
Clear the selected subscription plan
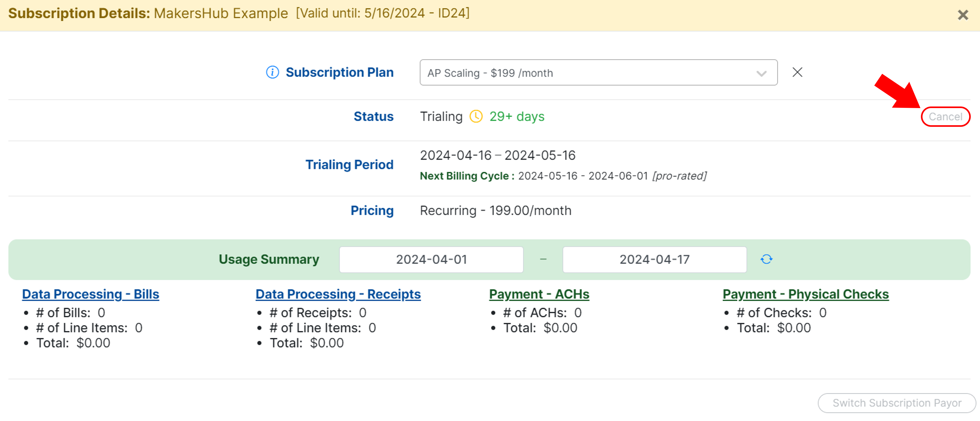coord(797,72)
